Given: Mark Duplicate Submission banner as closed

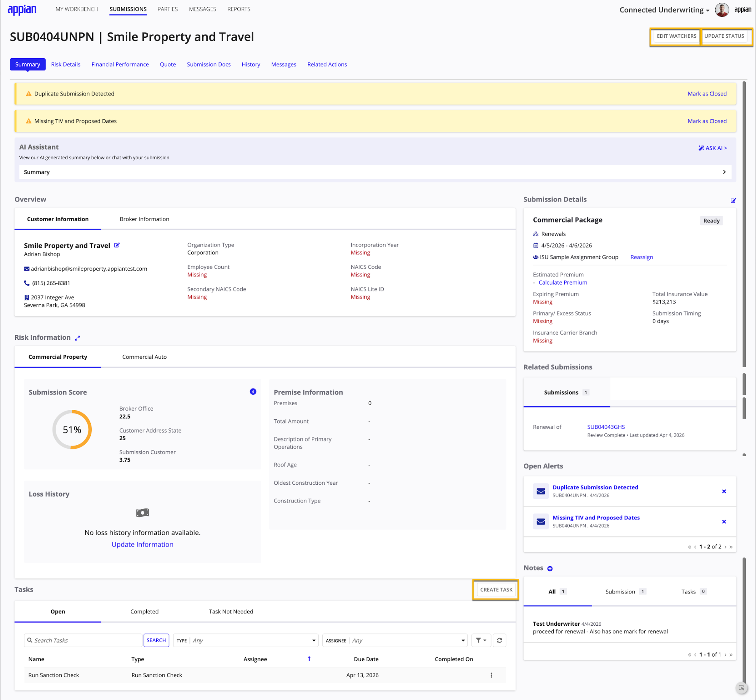Looking at the screenshot, I should click(707, 94).
